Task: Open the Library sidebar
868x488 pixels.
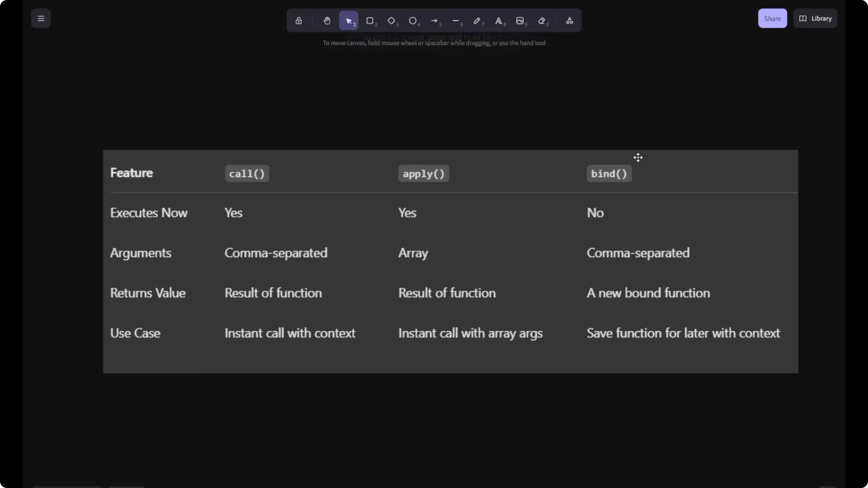Action: tap(815, 19)
